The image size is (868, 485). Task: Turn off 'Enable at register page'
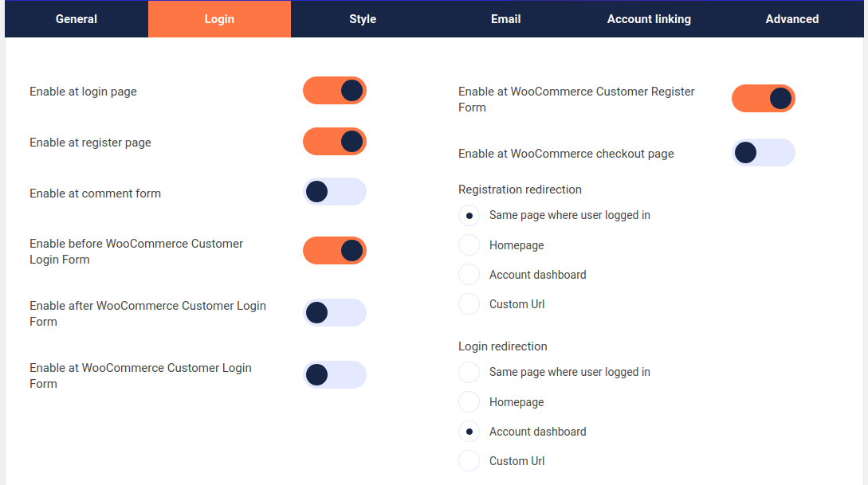pos(334,141)
